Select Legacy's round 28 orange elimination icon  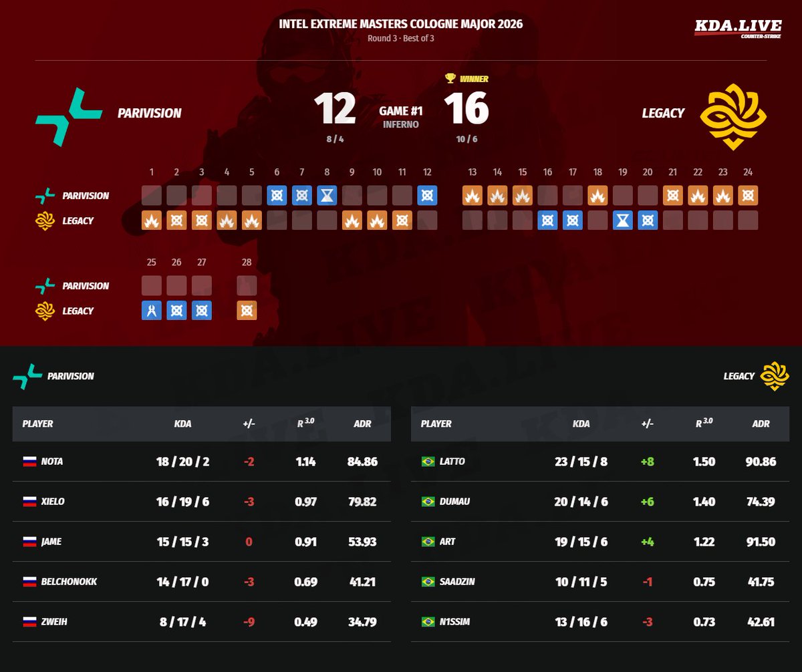point(247,311)
